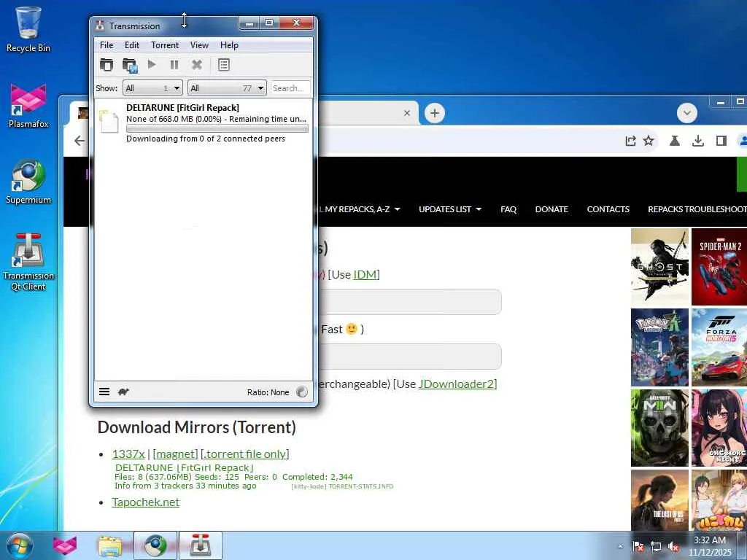
Task: Click the Ratio: None statistics label
Action: 268,392
